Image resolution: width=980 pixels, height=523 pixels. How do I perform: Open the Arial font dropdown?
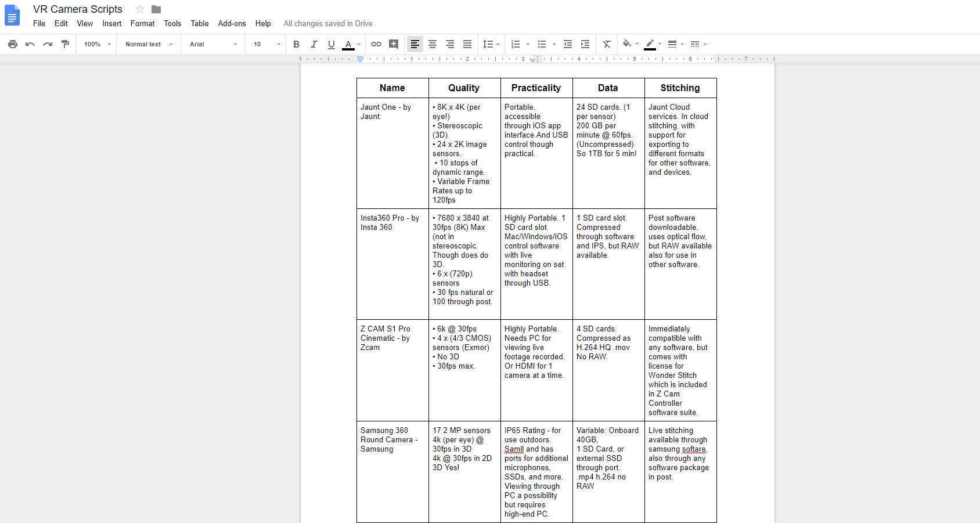tap(213, 44)
